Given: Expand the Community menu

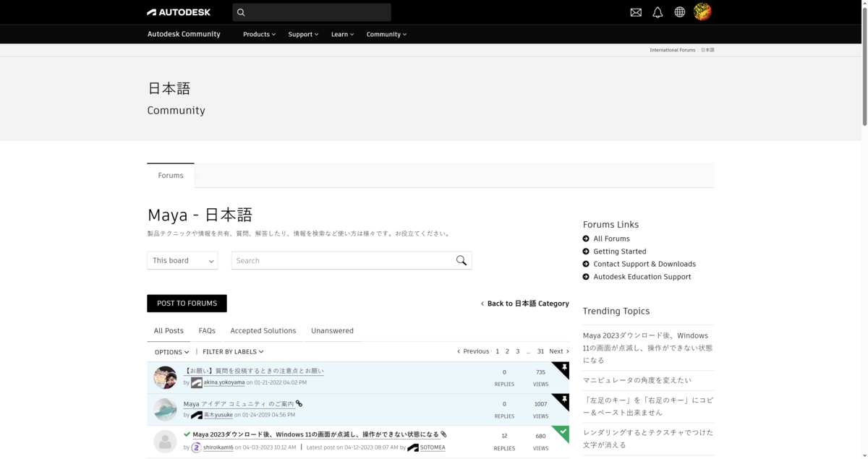Looking at the screenshot, I should click(x=386, y=34).
